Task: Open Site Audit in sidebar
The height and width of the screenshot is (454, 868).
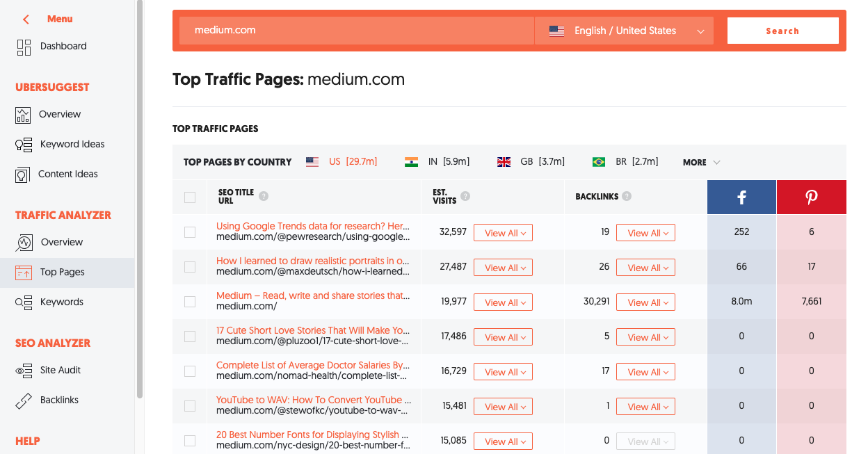Action: pyautogui.click(x=61, y=370)
